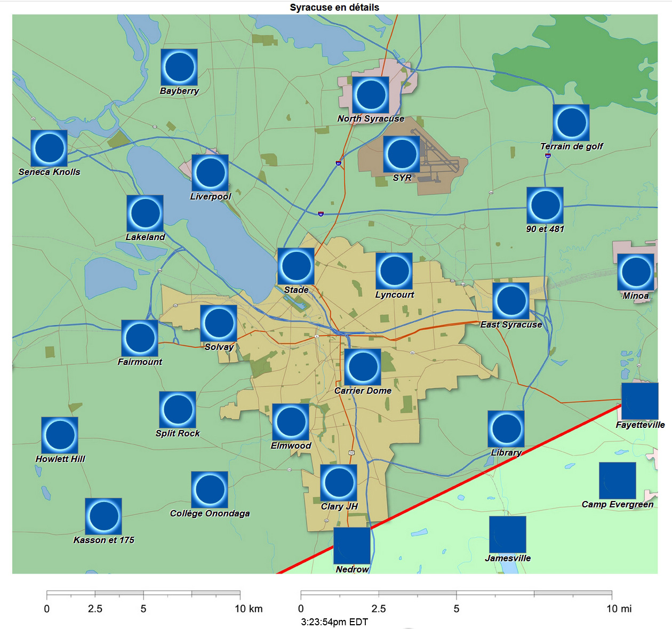This screenshot has height=629, width=672.
Task: Select the 90 et 481 eclipse icon
Action: pyautogui.click(x=545, y=205)
